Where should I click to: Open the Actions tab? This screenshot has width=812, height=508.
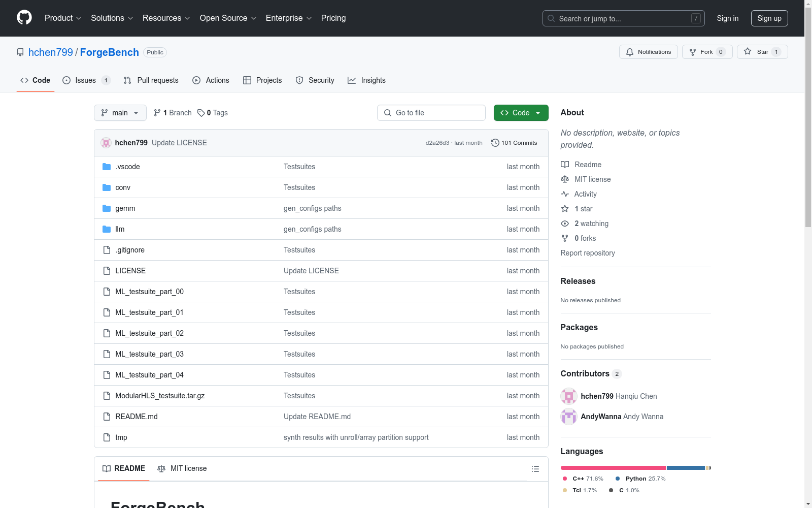tap(211, 80)
